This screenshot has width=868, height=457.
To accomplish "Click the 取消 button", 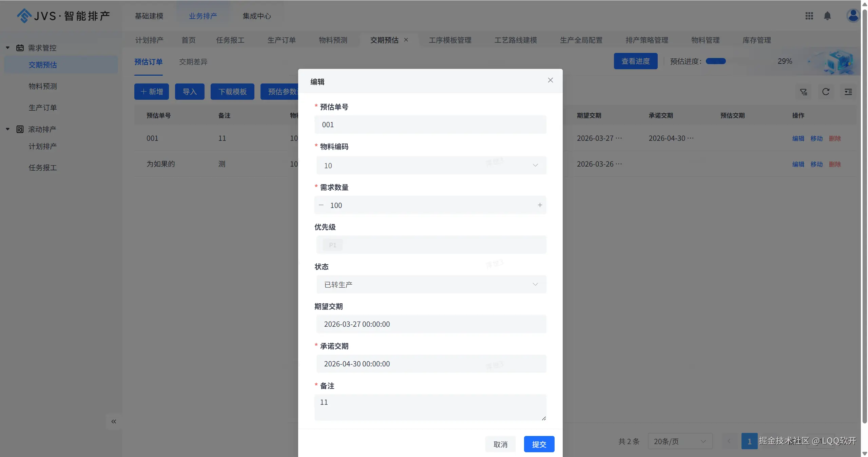I will [x=500, y=444].
